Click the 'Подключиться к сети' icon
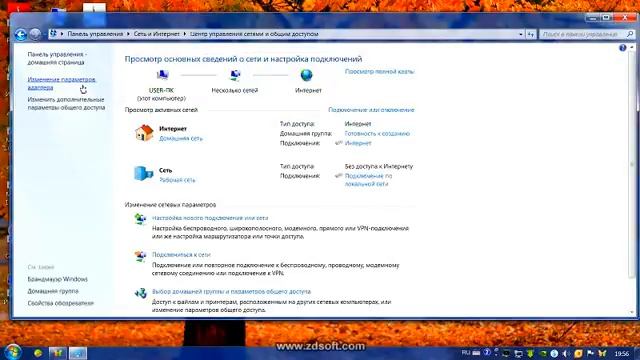Viewport: 640px width, 360px height. 140,256
